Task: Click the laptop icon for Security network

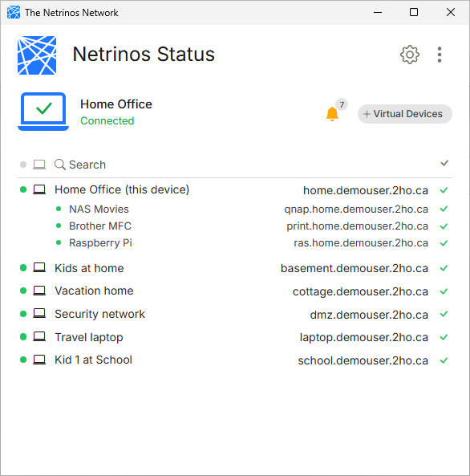Action: [39, 314]
